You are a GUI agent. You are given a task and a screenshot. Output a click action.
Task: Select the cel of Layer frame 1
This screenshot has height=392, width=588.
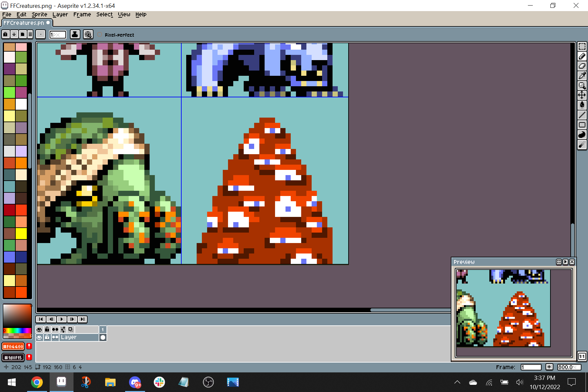click(x=103, y=337)
